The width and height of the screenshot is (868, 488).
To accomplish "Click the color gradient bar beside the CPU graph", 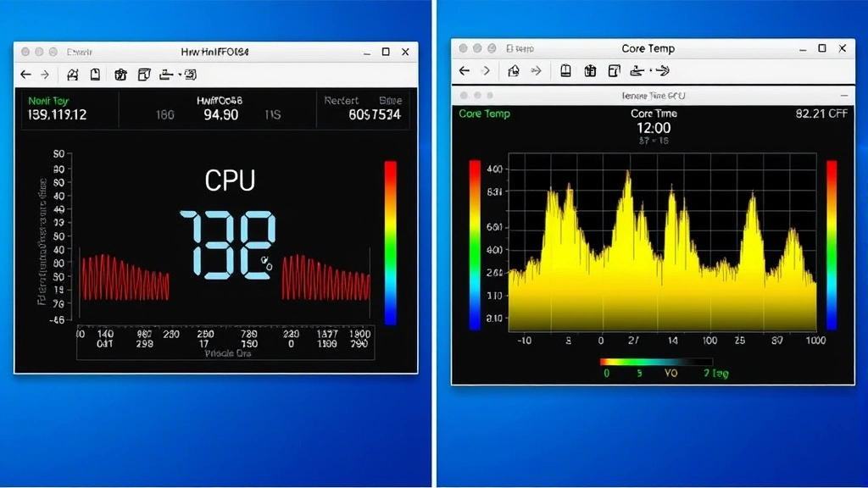I will click(391, 241).
